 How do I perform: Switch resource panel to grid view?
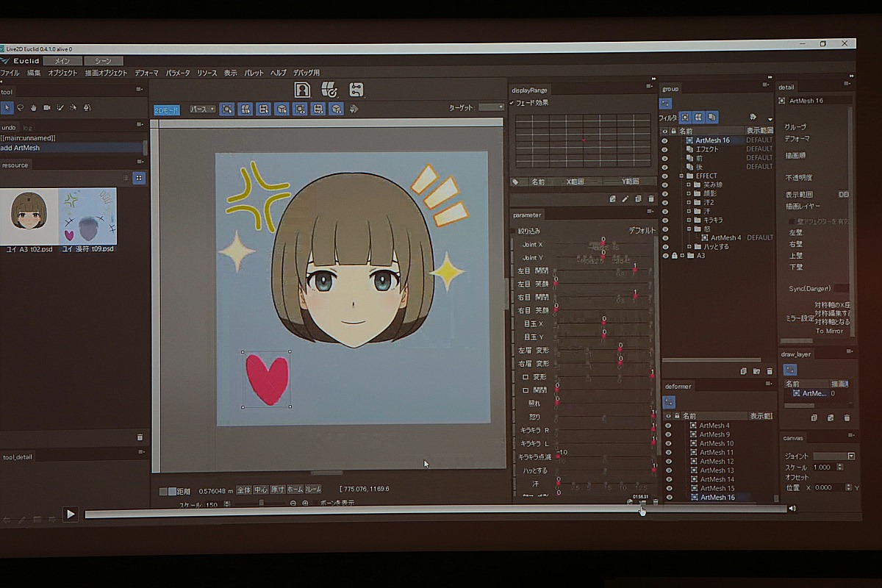(x=139, y=178)
